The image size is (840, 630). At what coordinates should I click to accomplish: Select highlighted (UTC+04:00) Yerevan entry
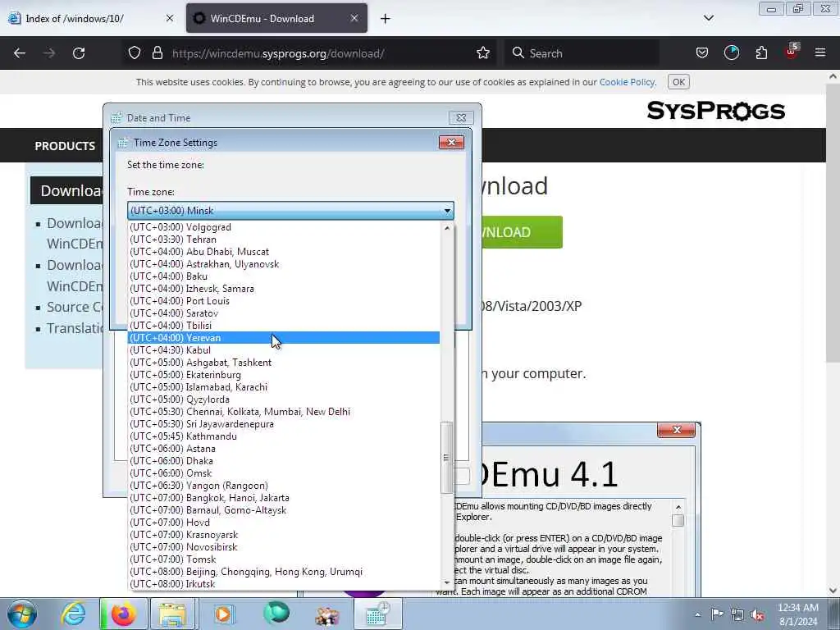click(283, 338)
